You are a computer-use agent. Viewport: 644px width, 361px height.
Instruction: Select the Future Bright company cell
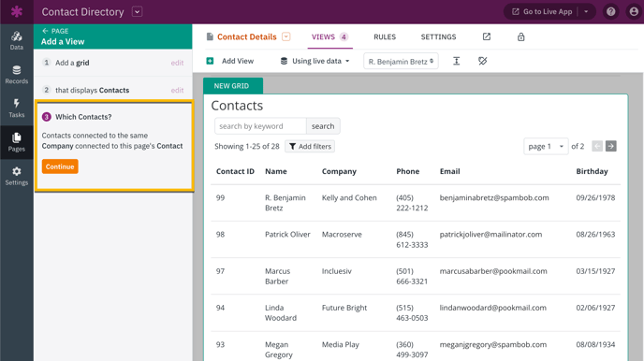click(344, 308)
